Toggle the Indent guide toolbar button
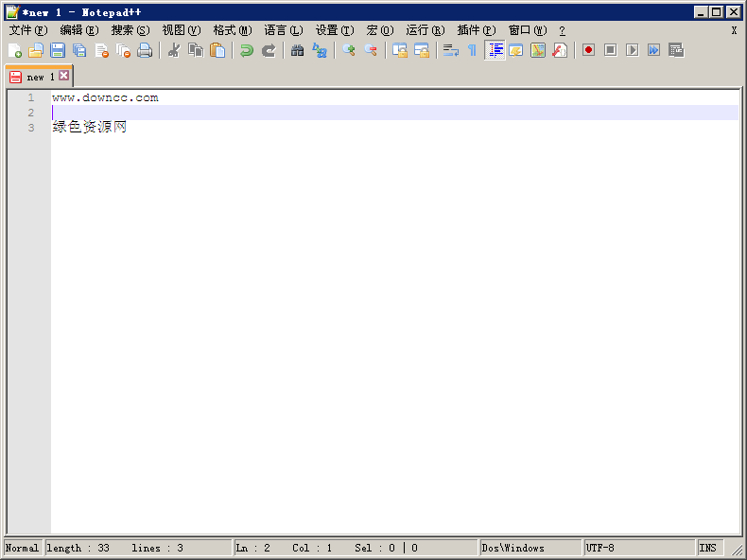747x560 pixels. (495, 50)
